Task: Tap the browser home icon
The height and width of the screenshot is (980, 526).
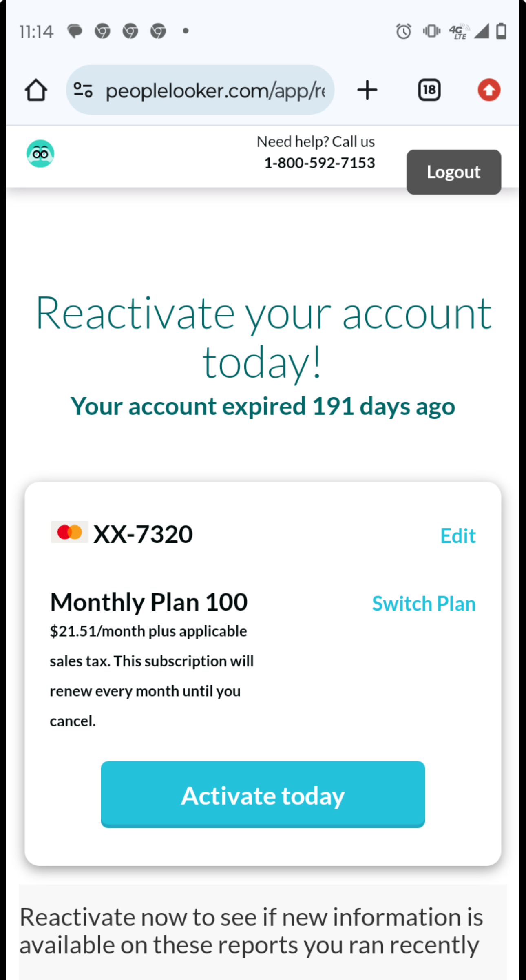Action: (x=36, y=90)
